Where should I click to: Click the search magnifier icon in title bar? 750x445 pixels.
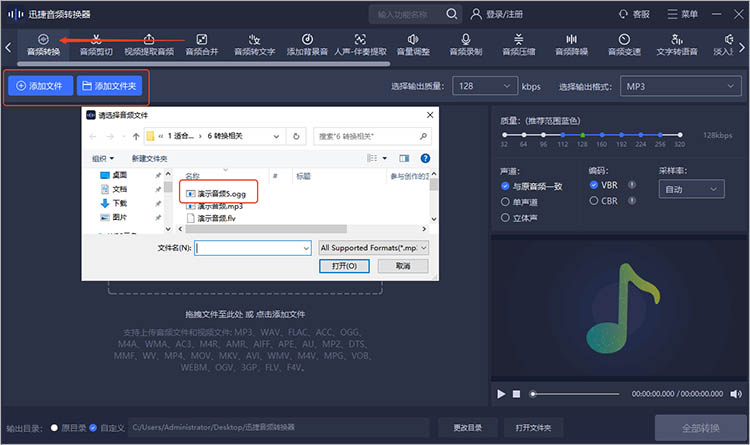click(452, 14)
